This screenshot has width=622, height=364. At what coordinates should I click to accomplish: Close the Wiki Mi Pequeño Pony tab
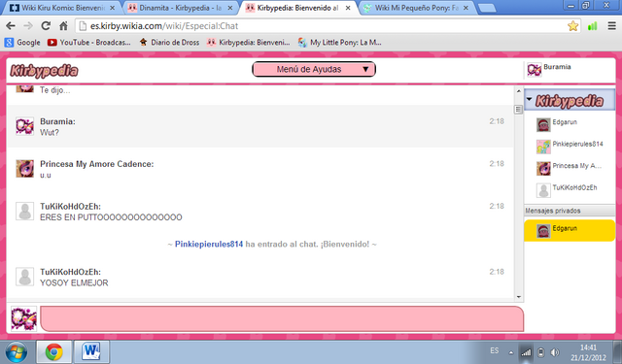tap(466, 8)
